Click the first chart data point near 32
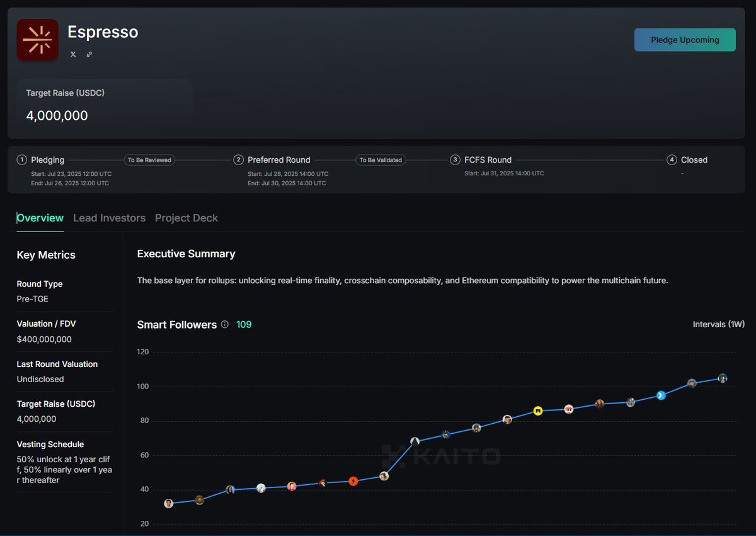 [169, 503]
